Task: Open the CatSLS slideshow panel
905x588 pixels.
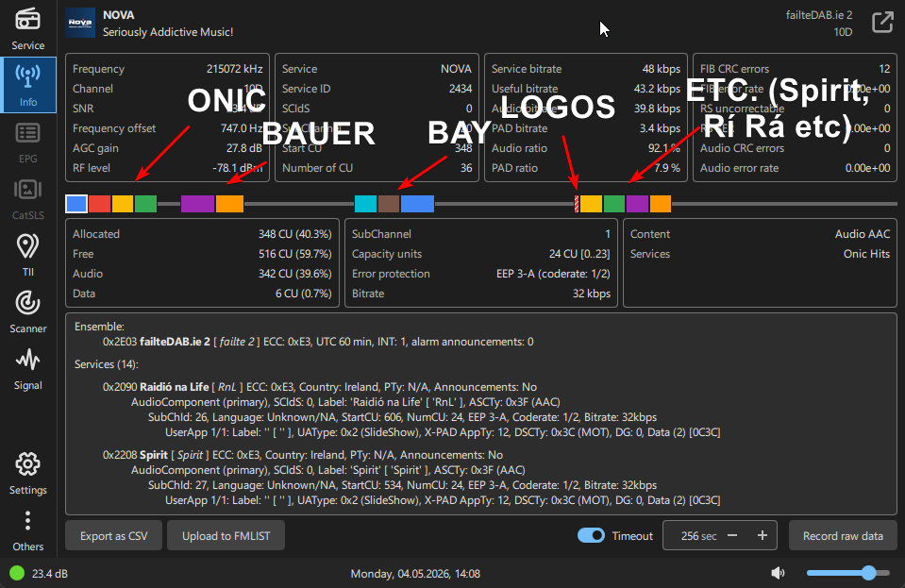Action: coord(27,198)
